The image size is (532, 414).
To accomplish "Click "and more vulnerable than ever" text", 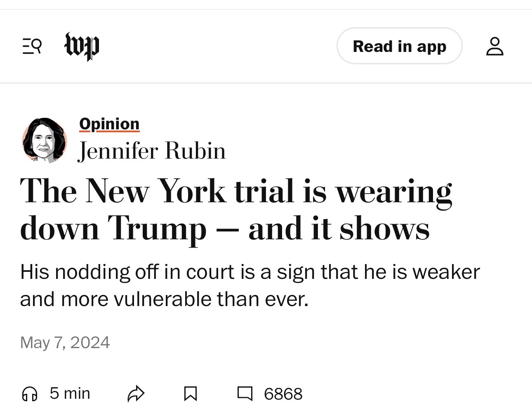I will coord(164,299).
